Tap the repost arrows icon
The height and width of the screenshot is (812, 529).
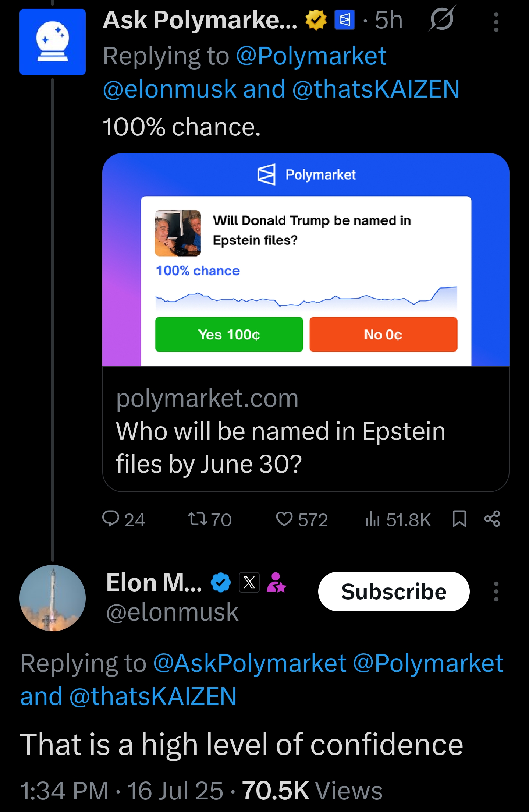198,519
